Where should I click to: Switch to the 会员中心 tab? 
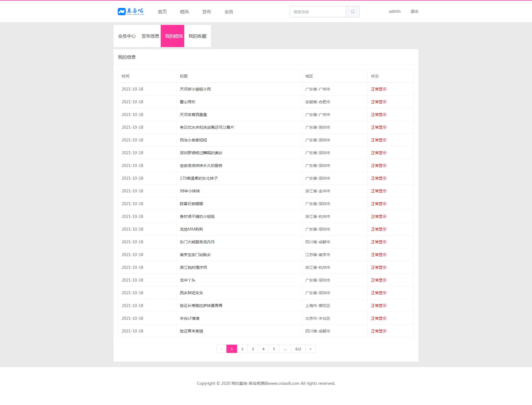tap(127, 36)
